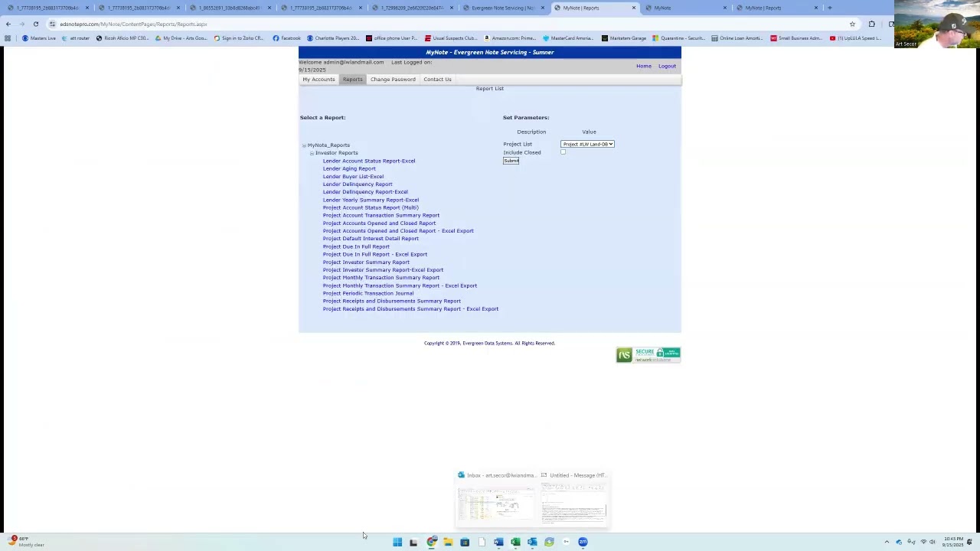Open Outlook from the taskbar

(x=532, y=542)
